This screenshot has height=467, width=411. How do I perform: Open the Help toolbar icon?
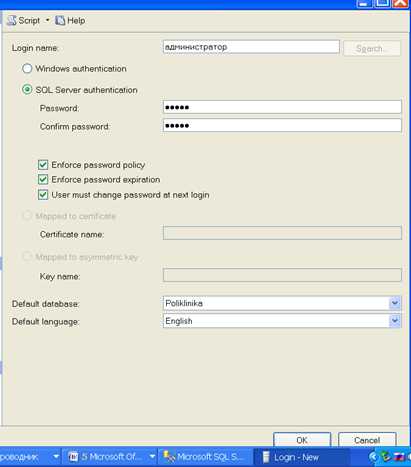[60, 20]
